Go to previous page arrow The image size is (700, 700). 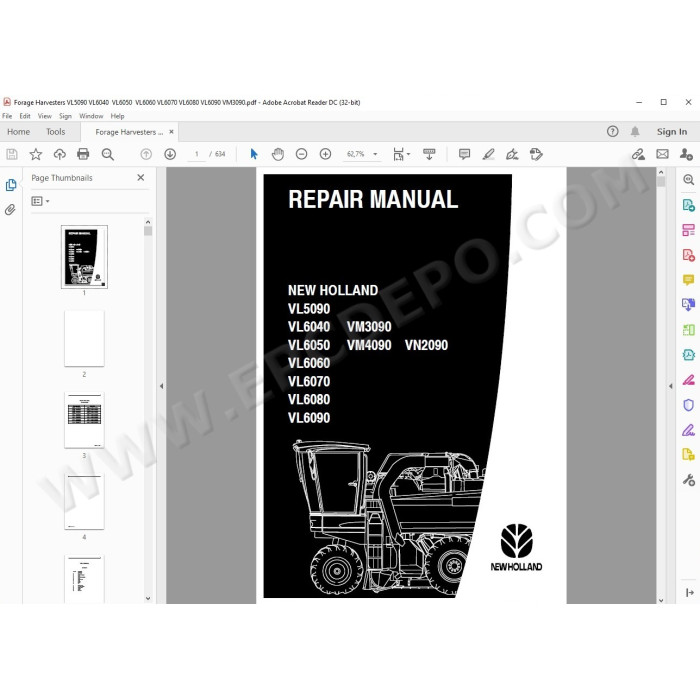tap(146, 154)
